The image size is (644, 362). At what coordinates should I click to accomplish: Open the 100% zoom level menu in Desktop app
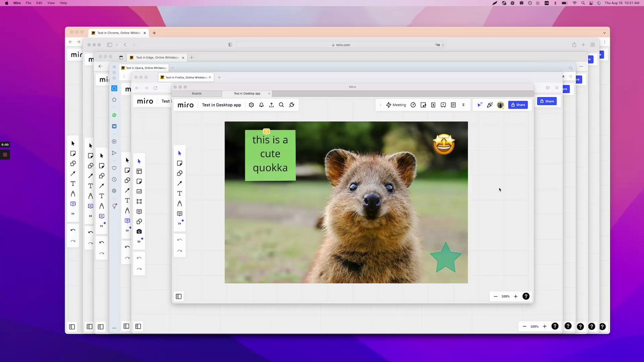[x=506, y=297]
